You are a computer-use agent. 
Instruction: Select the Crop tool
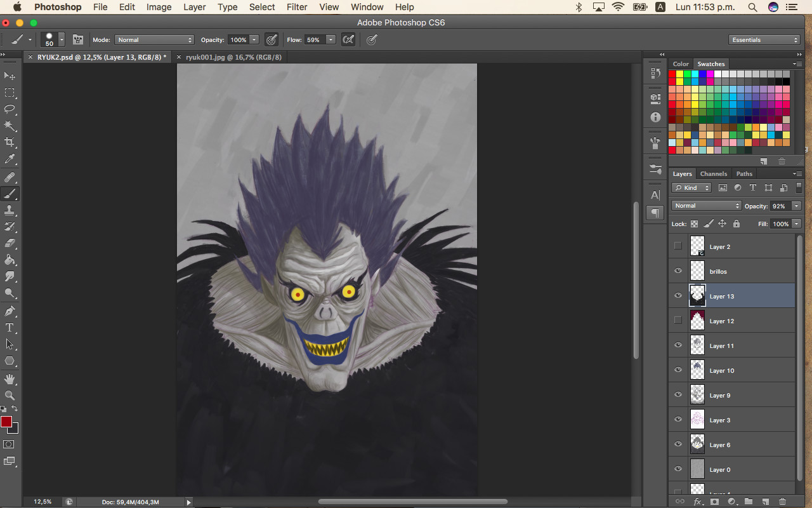pos(10,142)
